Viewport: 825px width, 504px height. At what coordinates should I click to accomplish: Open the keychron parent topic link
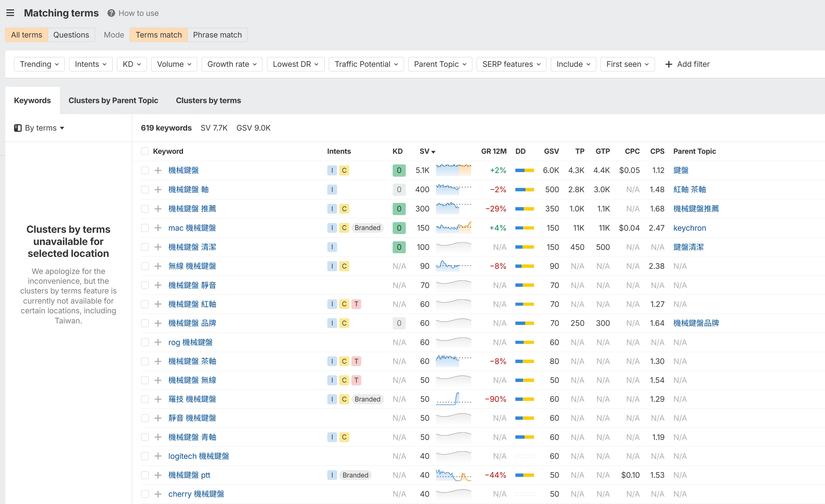click(689, 228)
